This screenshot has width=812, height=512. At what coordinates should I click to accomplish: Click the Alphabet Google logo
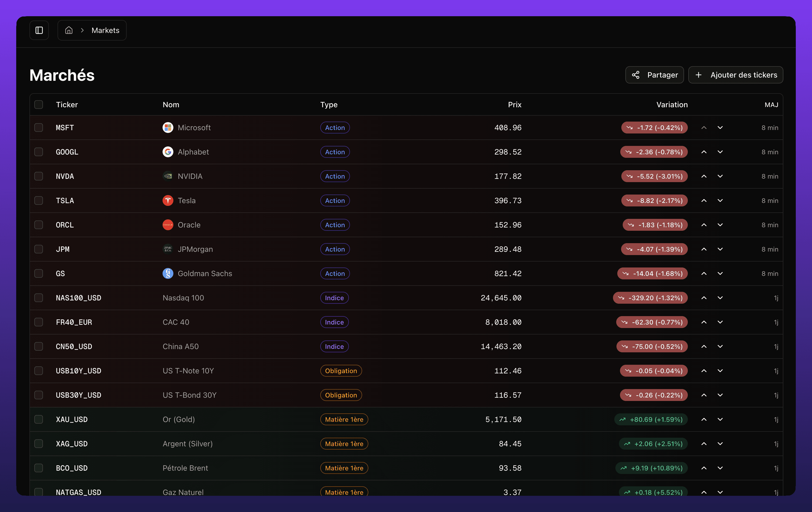click(x=168, y=152)
